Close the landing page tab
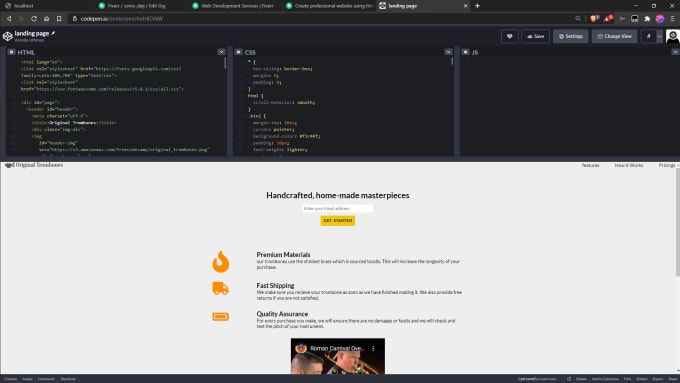Viewport: 680px width, 383px height. pyautogui.click(x=465, y=6)
